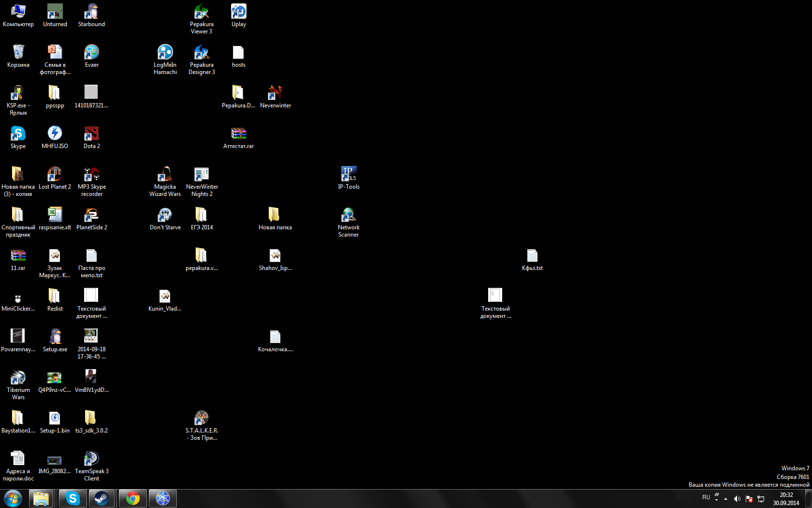Select the LogMeIn Hamachi icon

tap(165, 53)
